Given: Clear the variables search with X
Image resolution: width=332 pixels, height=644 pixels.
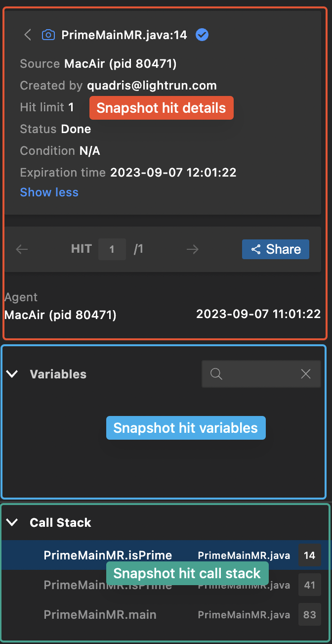Looking at the screenshot, I should [x=306, y=374].
